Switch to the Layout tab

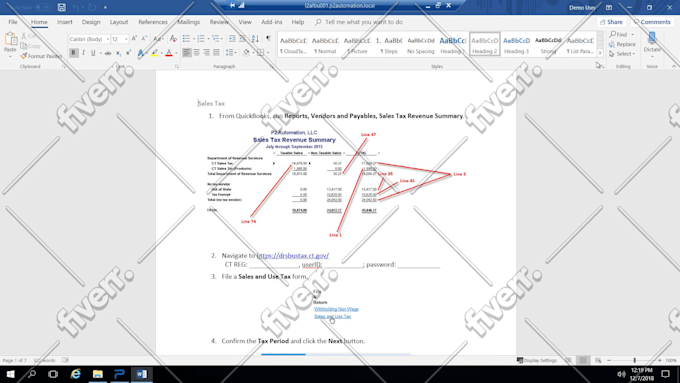pos(118,22)
